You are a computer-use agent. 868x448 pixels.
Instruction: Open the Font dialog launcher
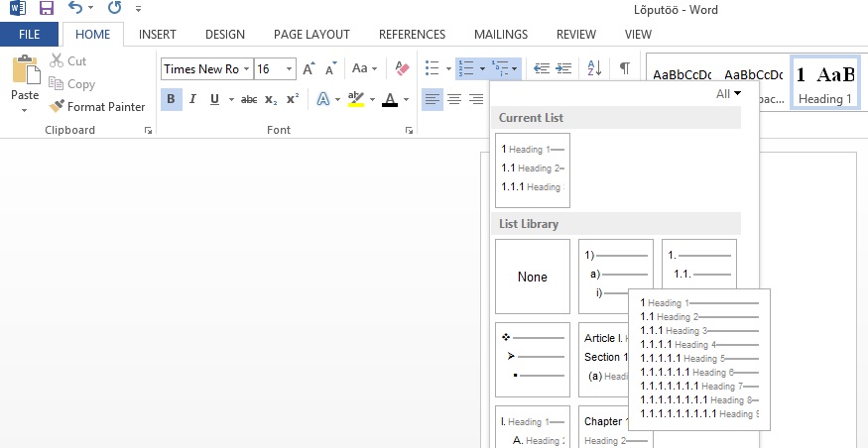(409, 131)
